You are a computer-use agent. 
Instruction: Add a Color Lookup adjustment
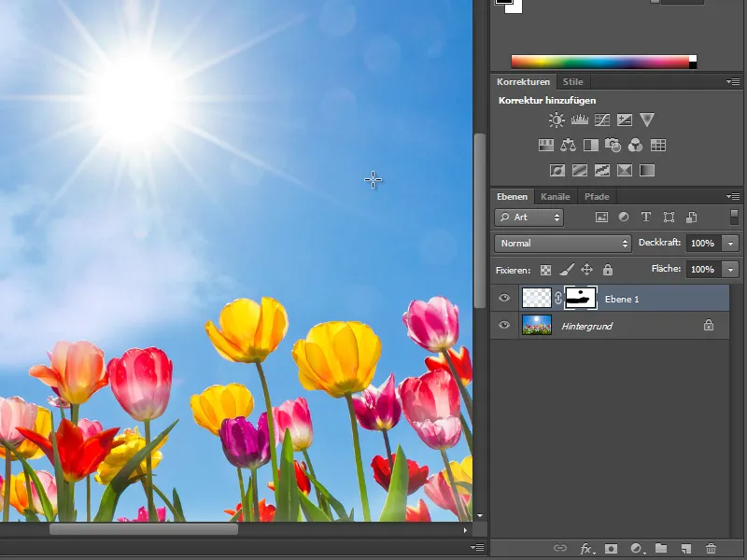click(x=658, y=145)
